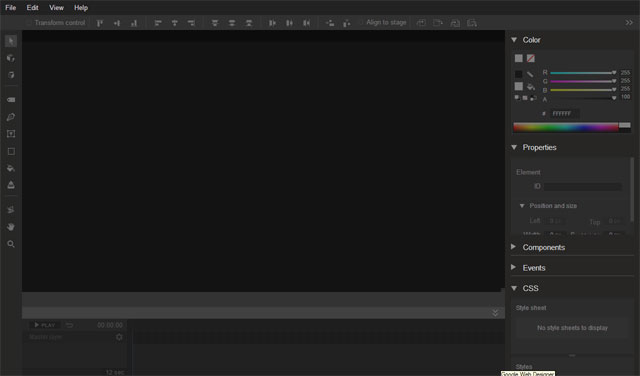Screen dimensions: 640x376
Task: Collapse the Properties panel
Action: coord(514,147)
